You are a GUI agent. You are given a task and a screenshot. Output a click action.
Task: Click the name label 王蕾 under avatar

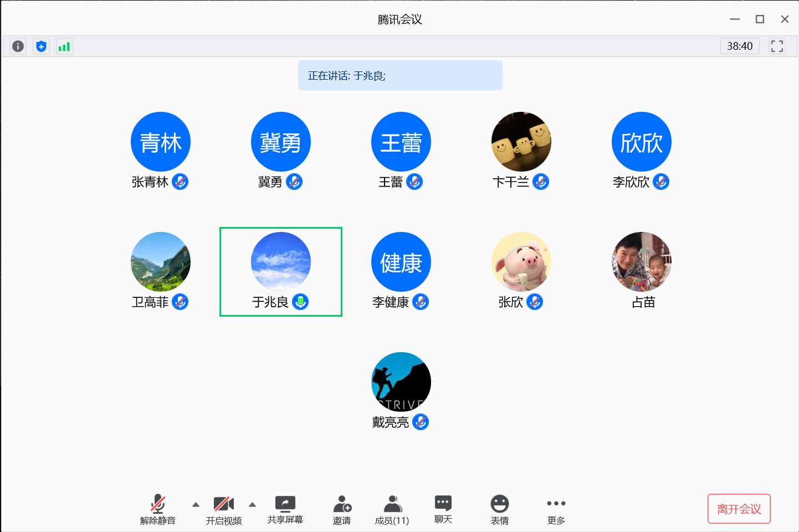[391, 182]
